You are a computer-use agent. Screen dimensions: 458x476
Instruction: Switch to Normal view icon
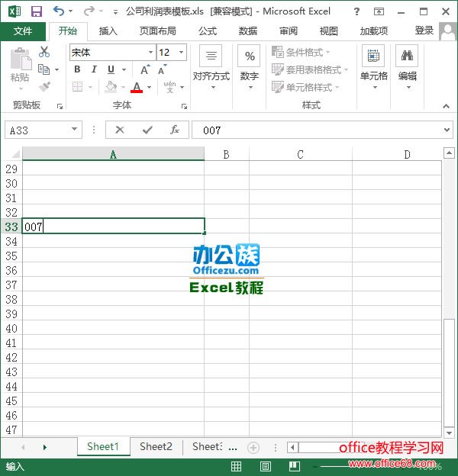[x=236, y=466]
